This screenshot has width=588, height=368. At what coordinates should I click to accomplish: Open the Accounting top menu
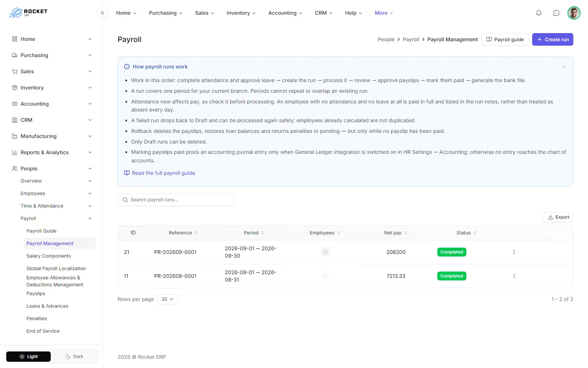(x=285, y=13)
